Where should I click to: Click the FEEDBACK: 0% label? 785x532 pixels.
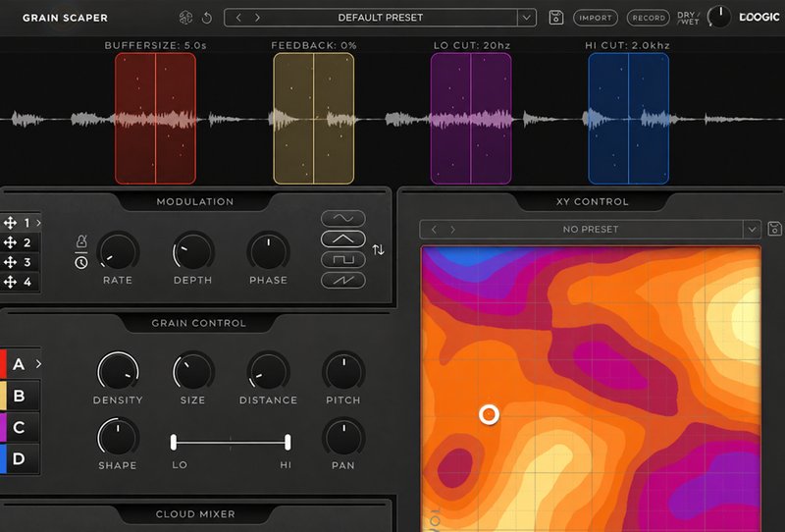pyautogui.click(x=314, y=45)
